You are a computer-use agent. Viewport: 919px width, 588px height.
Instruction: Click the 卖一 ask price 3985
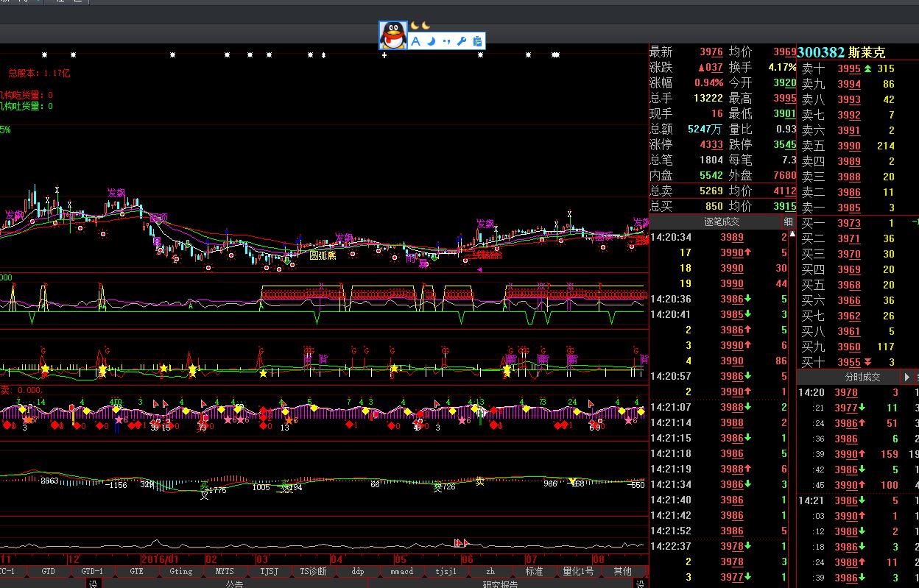pyautogui.click(x=848, y=208)
